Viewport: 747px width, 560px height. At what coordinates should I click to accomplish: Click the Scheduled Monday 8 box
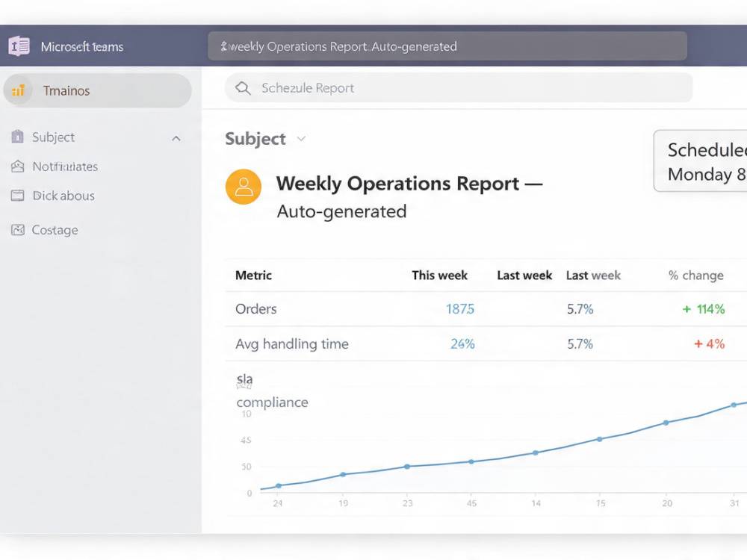click(x=701, y=161)
